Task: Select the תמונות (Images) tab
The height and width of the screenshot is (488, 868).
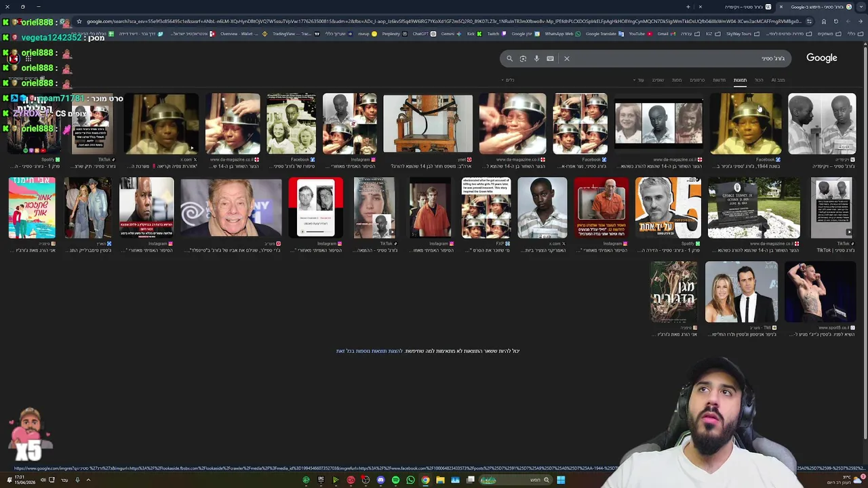Action: pyautogui.click(x=740, y=80)
